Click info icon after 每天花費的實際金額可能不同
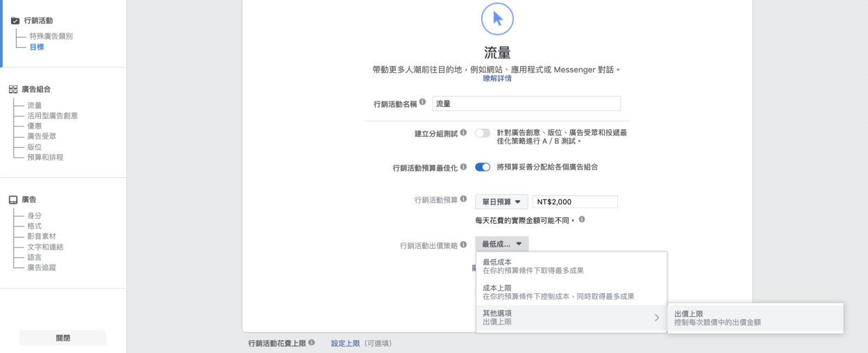This screenshot has height=353, width=868. (x=582, y=219)
